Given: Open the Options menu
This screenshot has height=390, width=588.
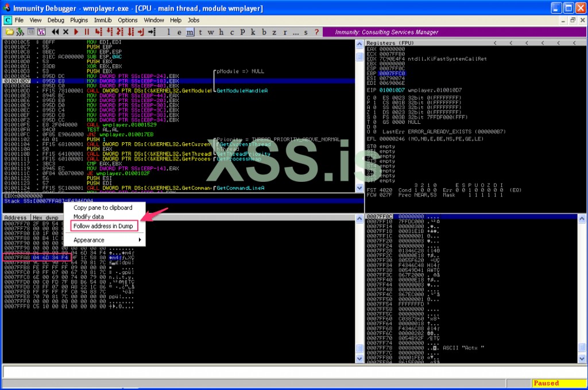Looking at the screenshot, I should [x=128, y=20].
